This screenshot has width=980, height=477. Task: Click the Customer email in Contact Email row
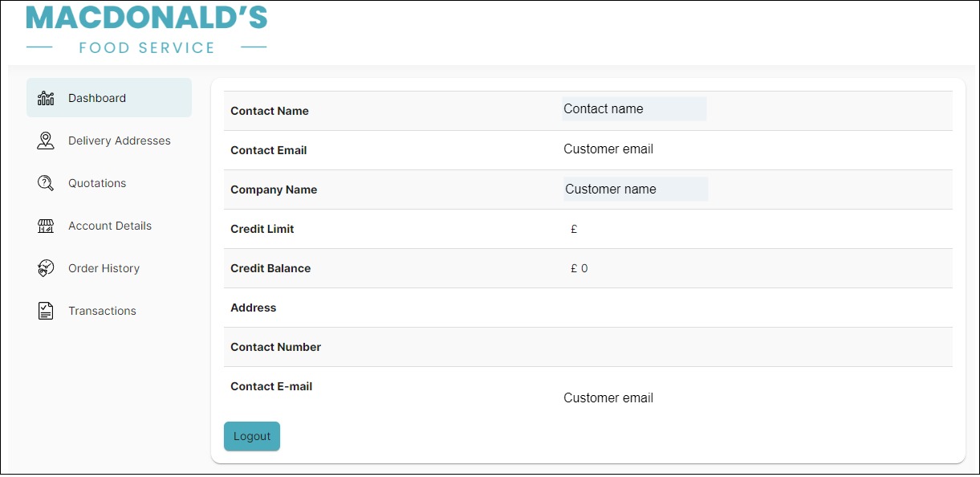click(x=608, y=149)
